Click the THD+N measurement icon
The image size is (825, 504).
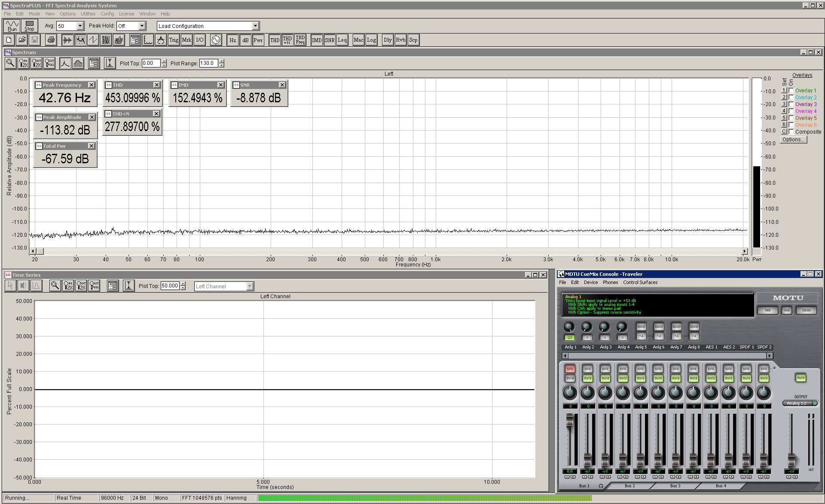pos(287,40)
